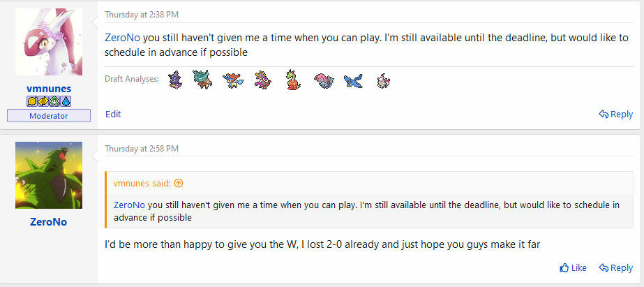Jump to the quoted post via up-arrow icon
This screenshot has width=644, height=287.
click(179, 184)
